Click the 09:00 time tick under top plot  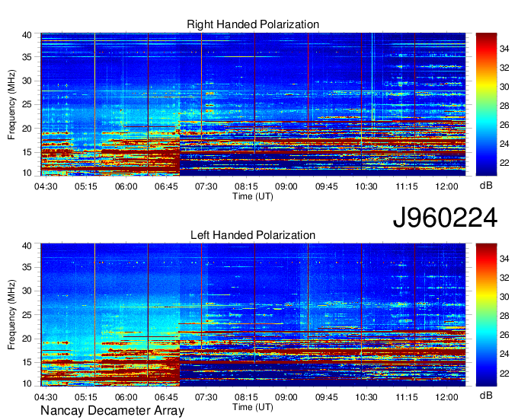tap(286, 186)
